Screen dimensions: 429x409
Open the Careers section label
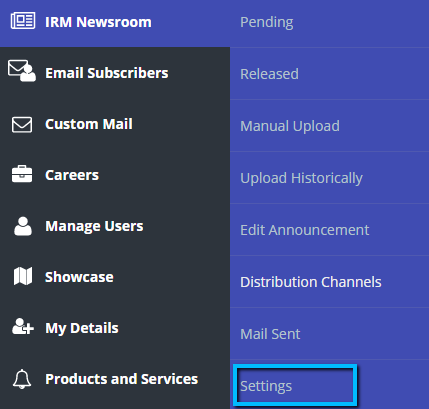(x=72, y=175)
